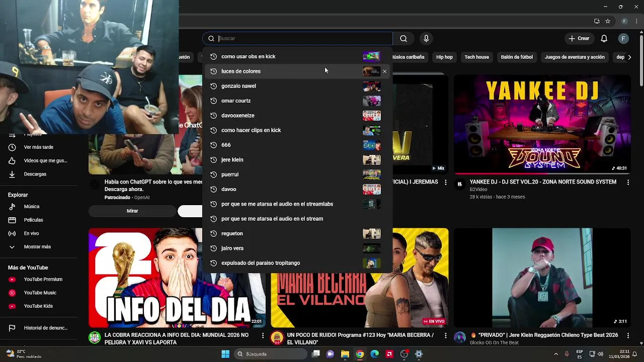Click the history clock icon beside 'gonzalo nawel'
644x362 pixels.
(x=213, y=86)
